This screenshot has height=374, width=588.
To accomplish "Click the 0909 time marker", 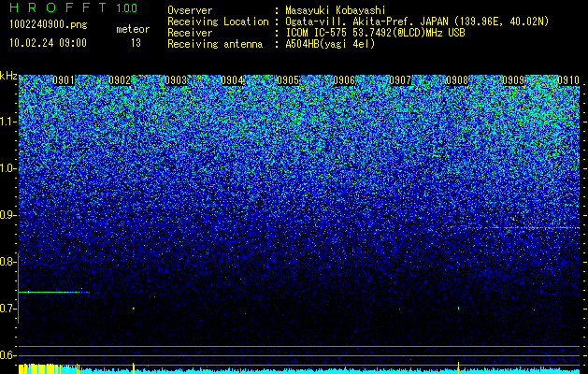I will [x=513, y=80].
